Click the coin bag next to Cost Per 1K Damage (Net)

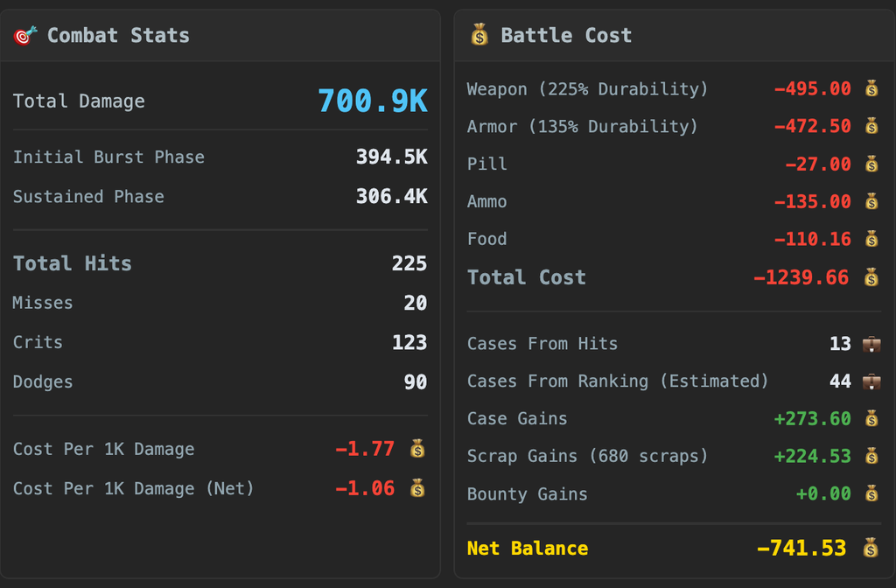417,488
